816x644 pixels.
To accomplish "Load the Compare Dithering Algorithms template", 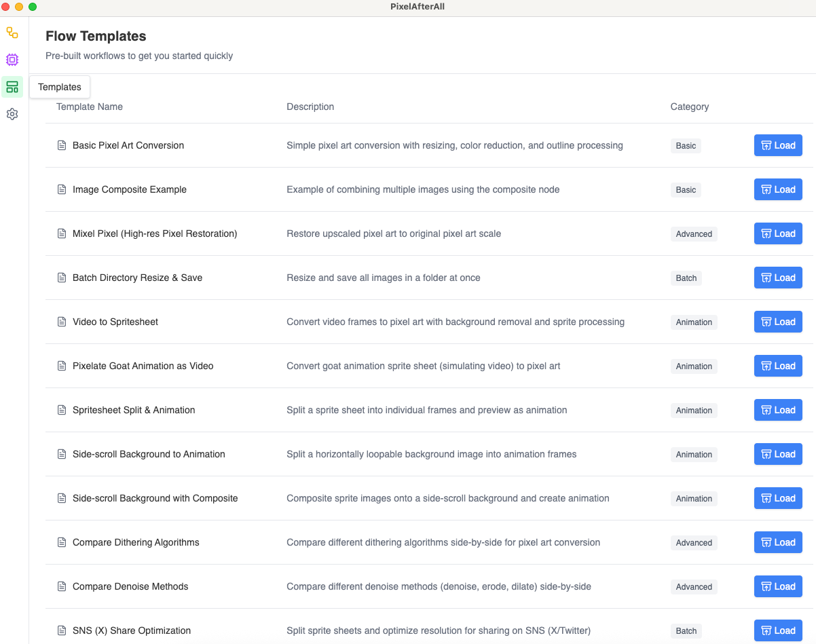I will (778, 542).
